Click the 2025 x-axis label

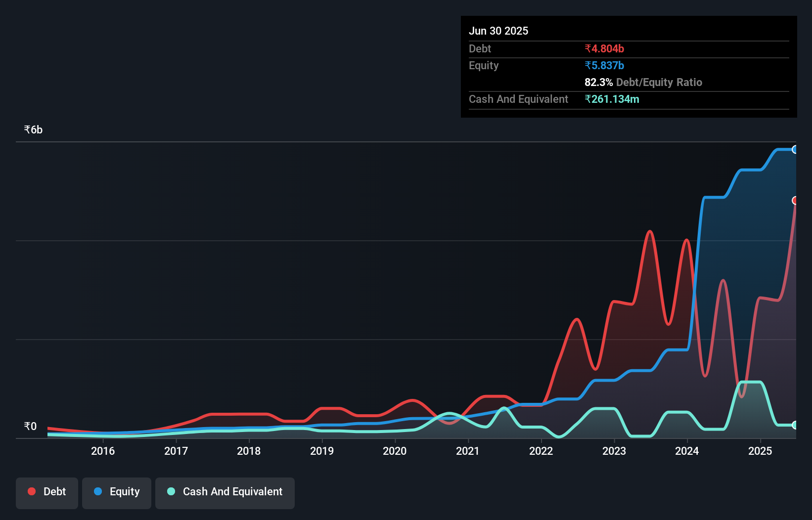[x=760, y=451]
